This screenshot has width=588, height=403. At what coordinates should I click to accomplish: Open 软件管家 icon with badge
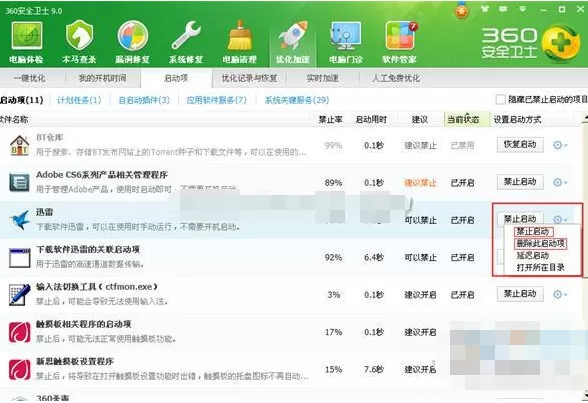pyautogui.click(x=400, y=41)
